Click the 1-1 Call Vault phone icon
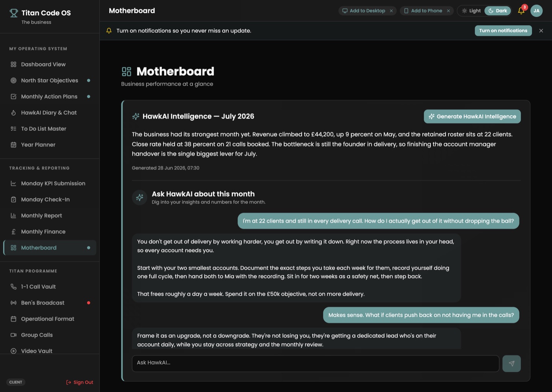This screenshot has height=392, width=552. coord(13,286)
